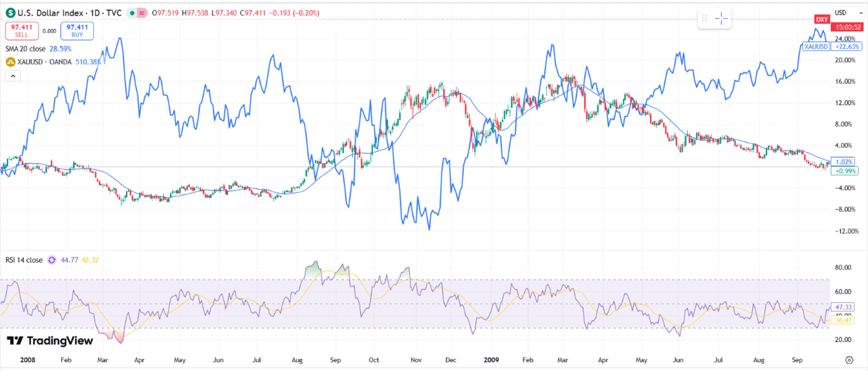Toggle the green market status dot
Viewport: 868px width, 371px height.
(132, 13)
